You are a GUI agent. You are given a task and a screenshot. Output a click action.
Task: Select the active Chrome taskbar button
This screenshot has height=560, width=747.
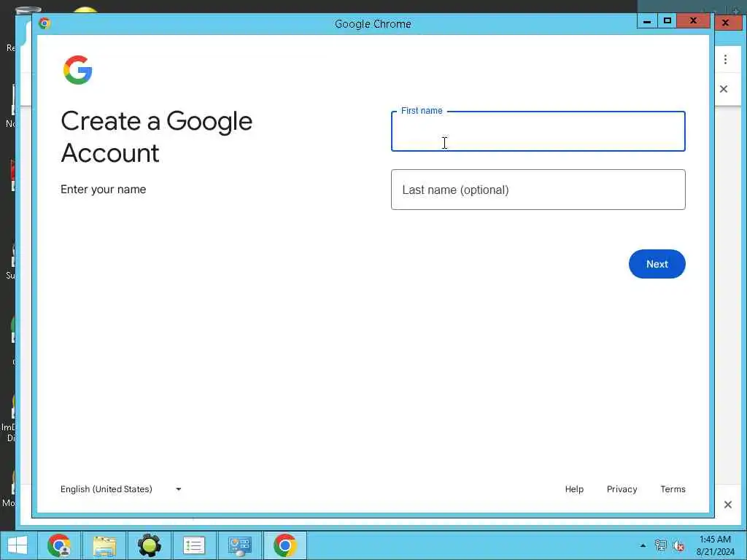(x=285, y=545)
